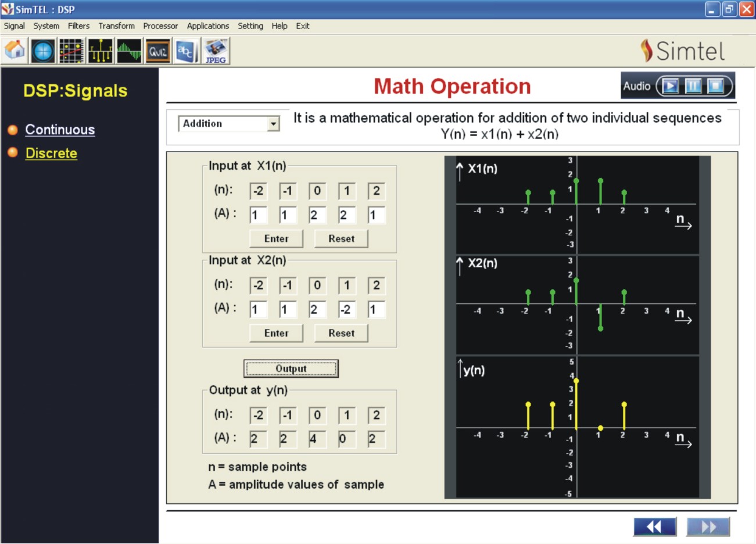
Task: Click the orange bullet beside Continuous
Action: (13, 130)
